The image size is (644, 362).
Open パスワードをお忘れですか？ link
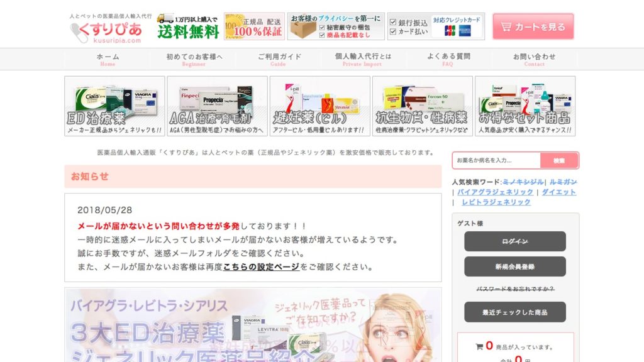click(515, 289)
